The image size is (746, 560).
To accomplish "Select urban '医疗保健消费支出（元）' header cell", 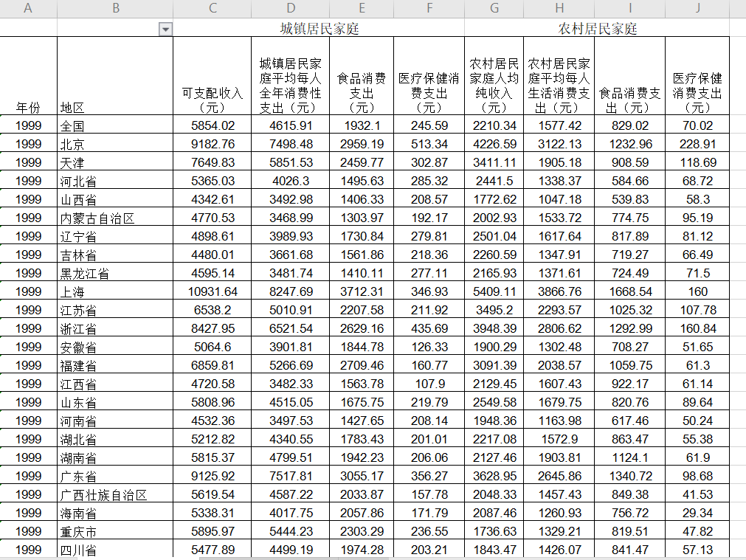I will 429,76.
